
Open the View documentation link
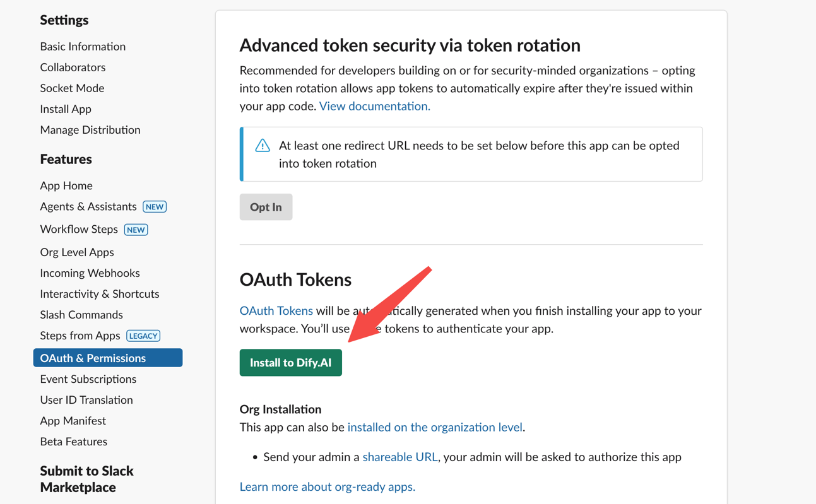coord(374,106)
